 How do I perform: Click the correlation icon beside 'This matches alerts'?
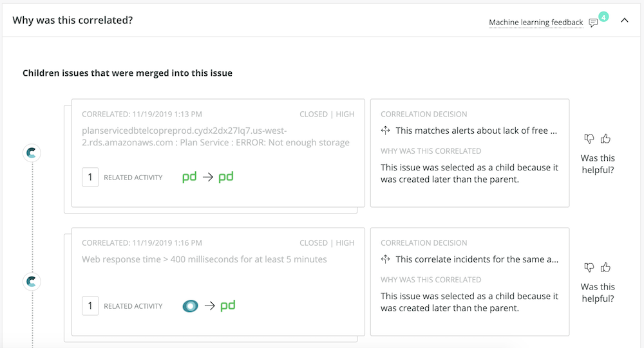[385, 131]
